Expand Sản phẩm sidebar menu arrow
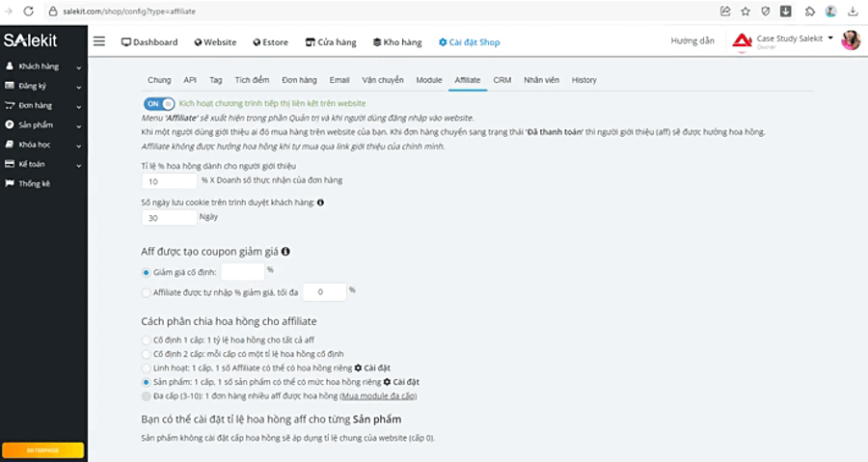 pyautogui.click(x=79, y=126)
